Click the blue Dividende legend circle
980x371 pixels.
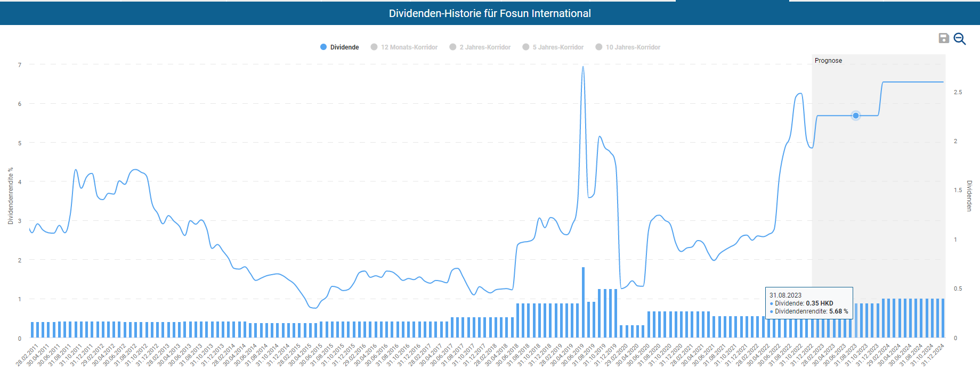323,47
